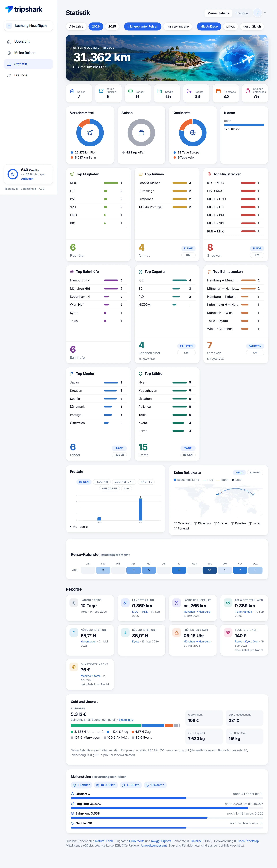Click the plus icon in Buchung hinzufügen
This screenshot has height=868, width=277.
click(9, 26)
